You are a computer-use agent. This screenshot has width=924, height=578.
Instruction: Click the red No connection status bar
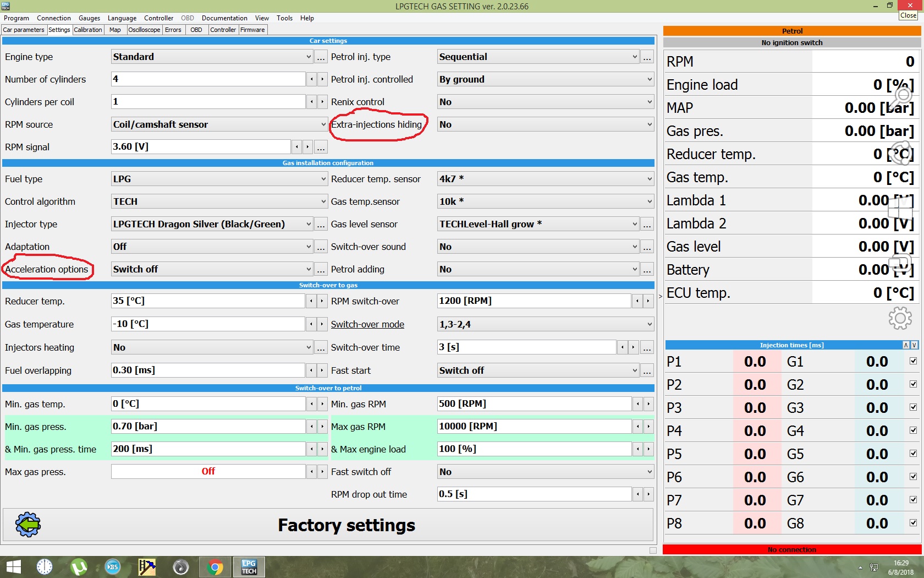(x=792, y=549)
